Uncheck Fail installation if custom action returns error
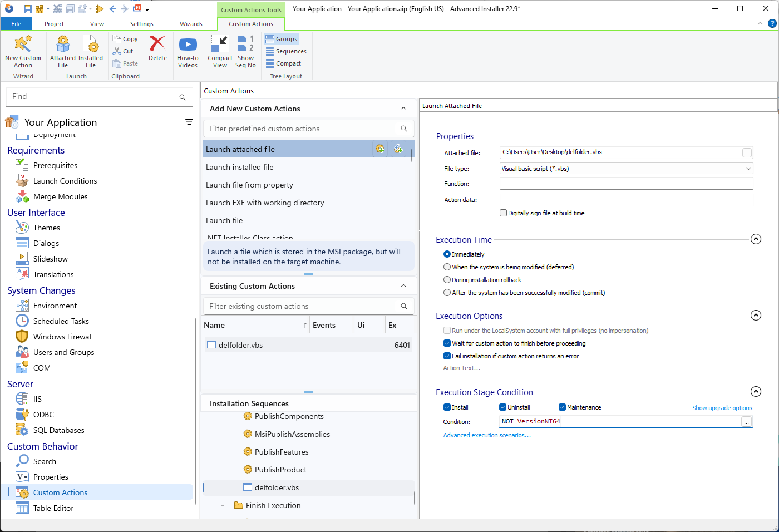779x532 pixels. pos(447,356)
